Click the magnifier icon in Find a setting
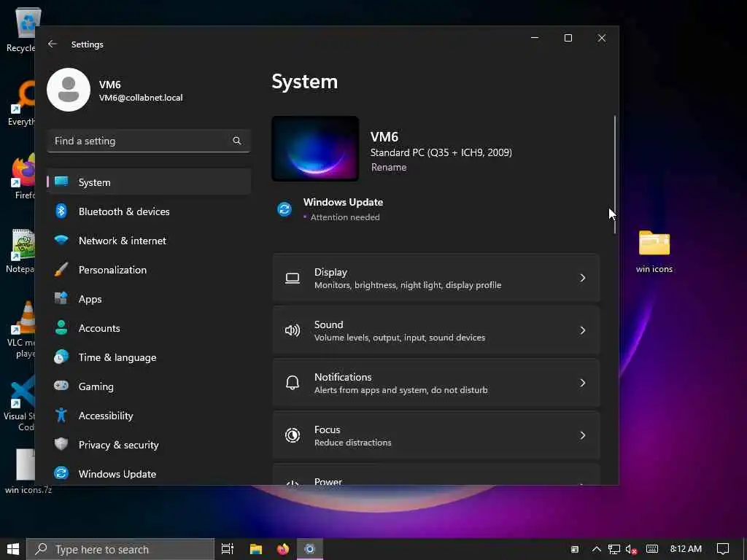 point(237,141)
